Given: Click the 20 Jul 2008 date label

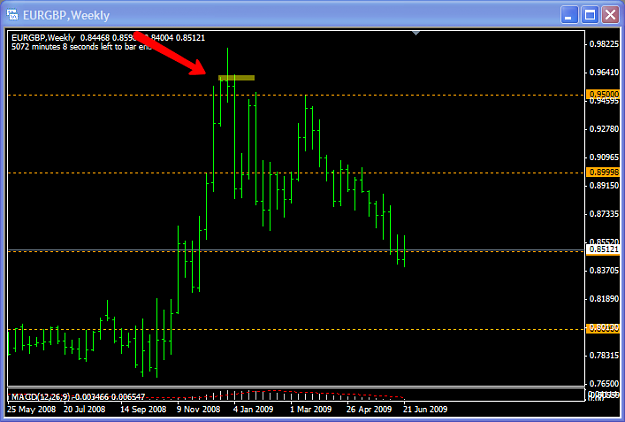Looking at the screenshot, I should coord(84,409).
